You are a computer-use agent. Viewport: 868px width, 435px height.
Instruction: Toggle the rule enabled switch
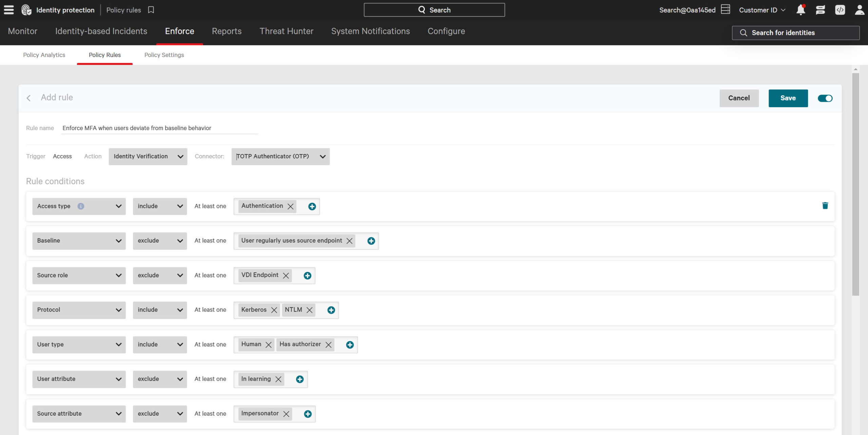(x=825, y=98)
